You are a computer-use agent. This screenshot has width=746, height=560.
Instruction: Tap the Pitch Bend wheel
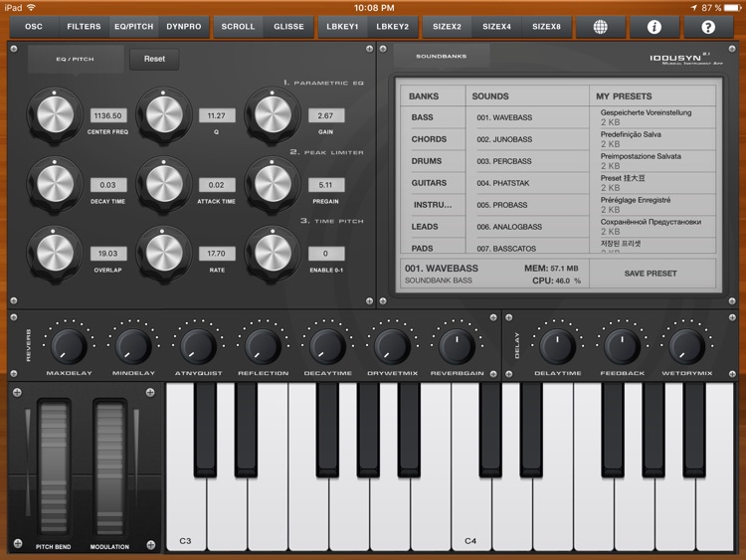(54, 468)
